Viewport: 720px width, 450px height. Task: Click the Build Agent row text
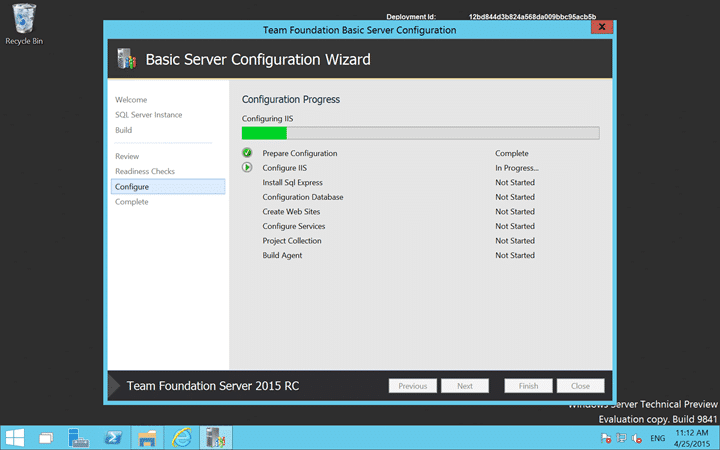point(282,255)
